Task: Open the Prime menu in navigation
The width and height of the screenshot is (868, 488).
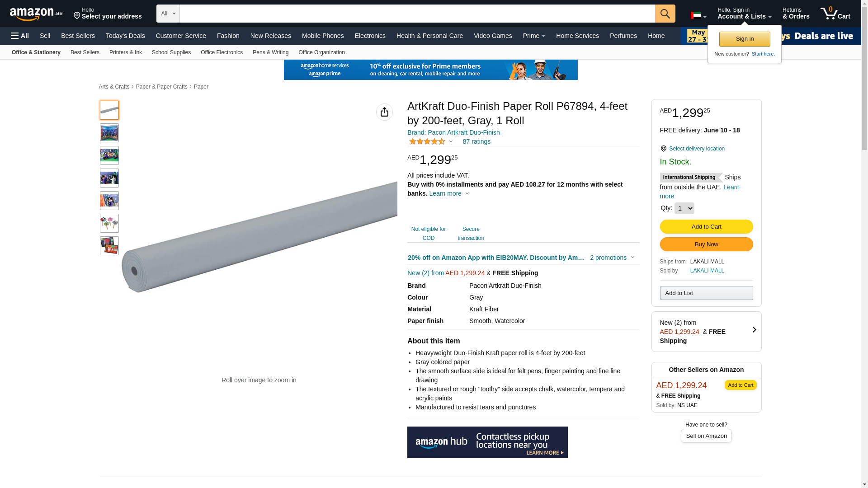Action: (x=533, y=36)
